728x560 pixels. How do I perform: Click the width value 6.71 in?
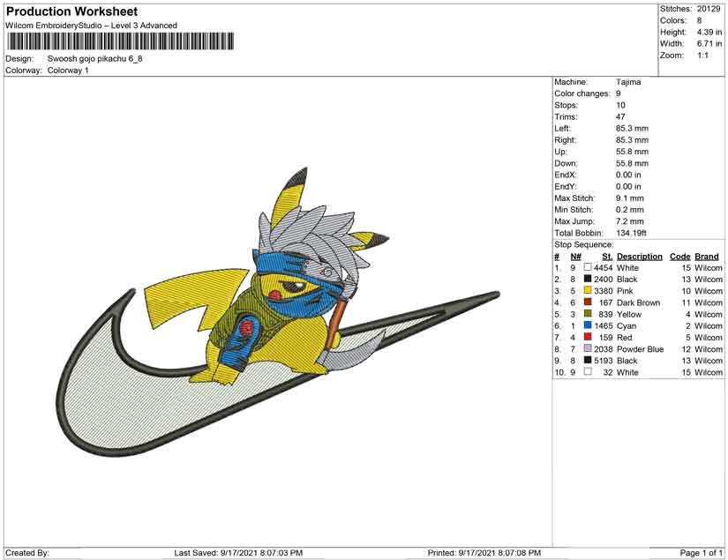click(x=709, y=43)
